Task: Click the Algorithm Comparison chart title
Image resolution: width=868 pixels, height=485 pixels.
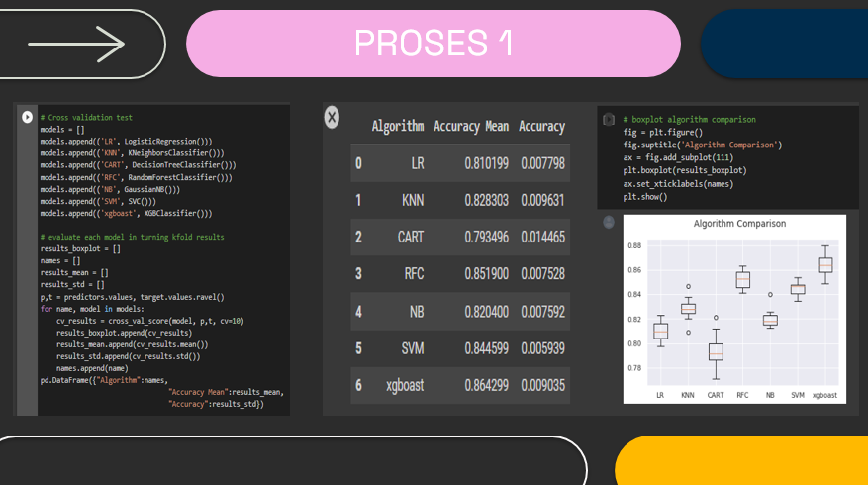Action: [739, 223]
